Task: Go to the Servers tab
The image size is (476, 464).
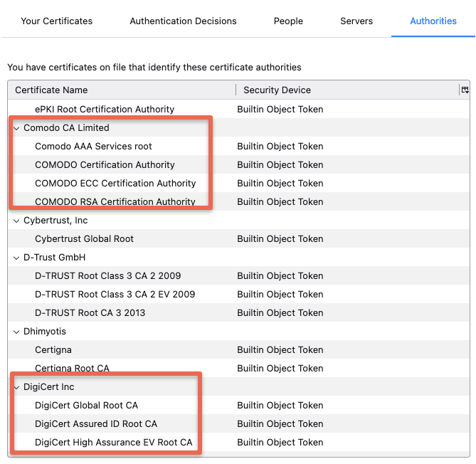Action: click(356, 21)
